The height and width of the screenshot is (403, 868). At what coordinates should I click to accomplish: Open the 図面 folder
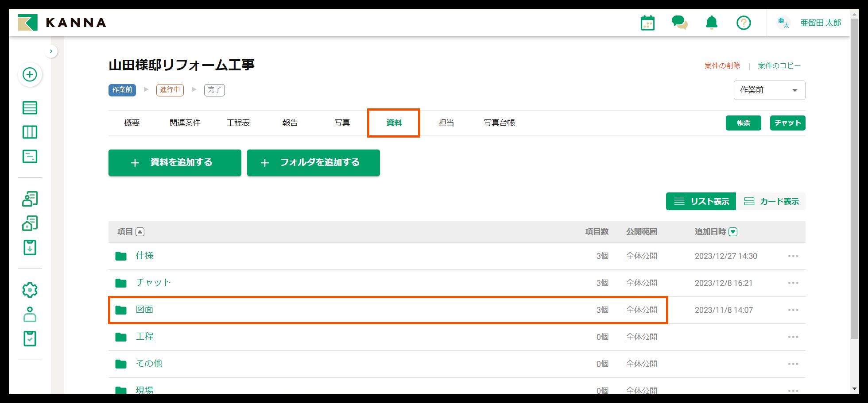(144, 310)
